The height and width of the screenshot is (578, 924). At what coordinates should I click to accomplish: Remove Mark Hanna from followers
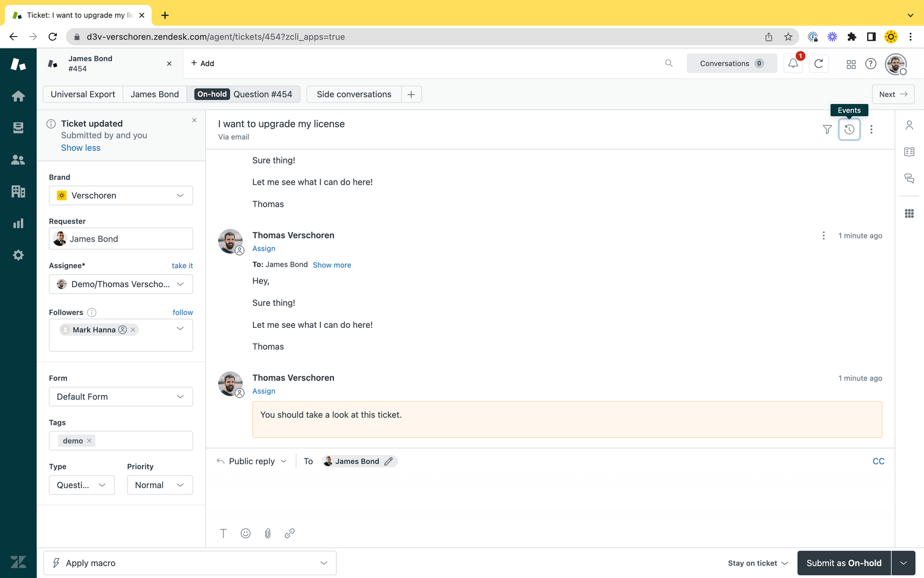click(133, 330)
